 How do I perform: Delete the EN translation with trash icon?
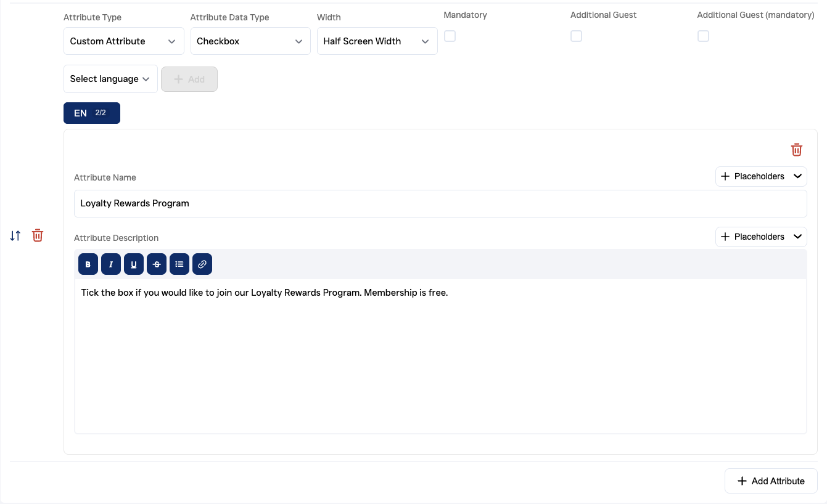click(797, 150)
